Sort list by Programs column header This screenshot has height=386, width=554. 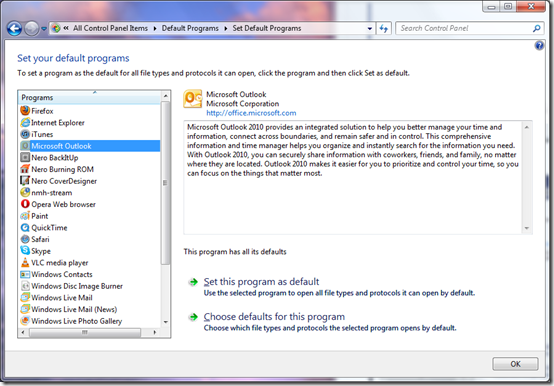(90, 97)
